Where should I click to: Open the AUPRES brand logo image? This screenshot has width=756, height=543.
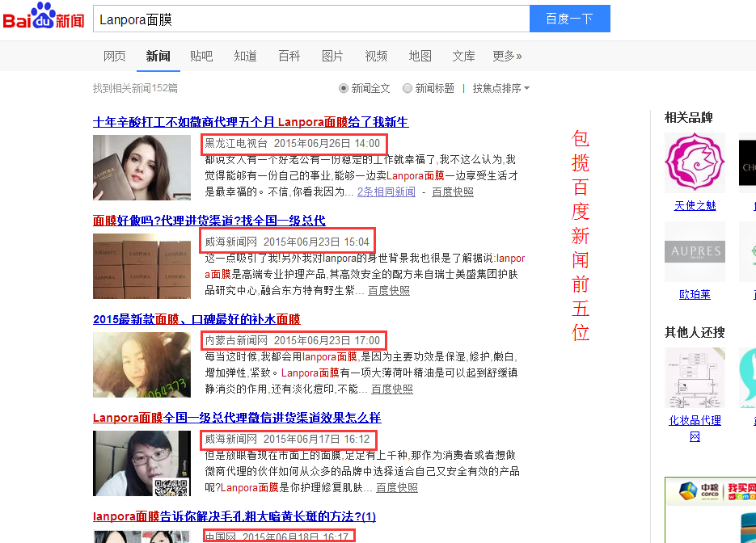(x=695, y=251)
